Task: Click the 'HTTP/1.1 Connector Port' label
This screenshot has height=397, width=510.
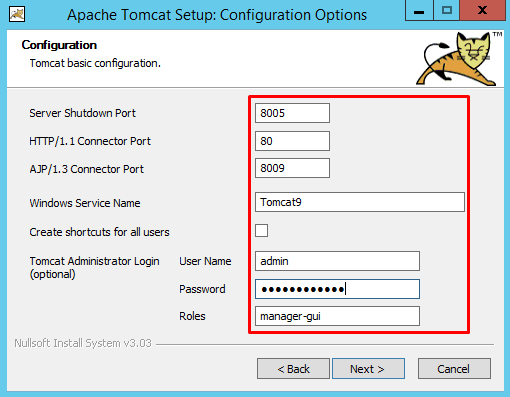Action: tap(90, 141)
